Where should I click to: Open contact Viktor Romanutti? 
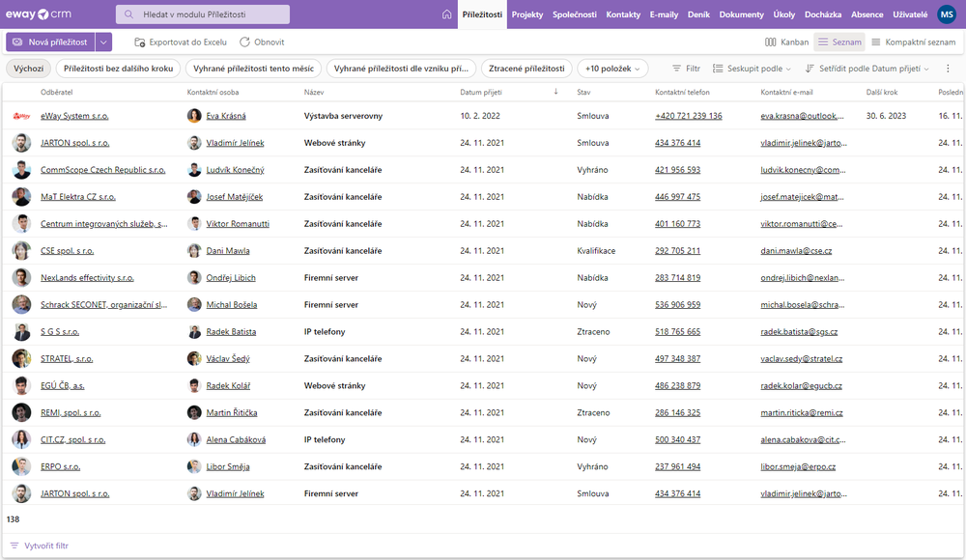238,224
